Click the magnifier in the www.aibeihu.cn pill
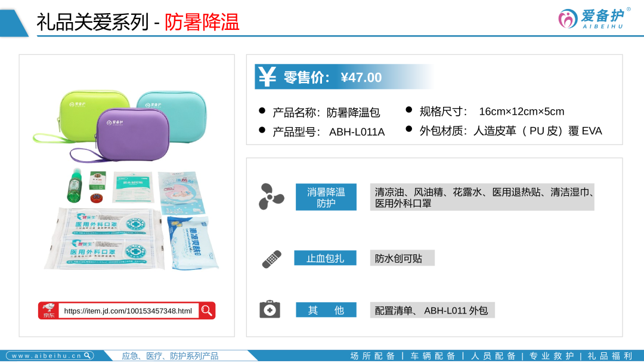The image size is (644, 363). [x=88, y=356]
